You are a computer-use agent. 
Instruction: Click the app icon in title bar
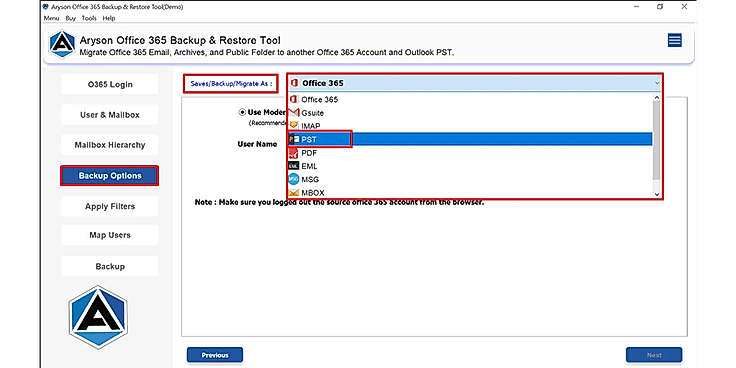[46, 7]
